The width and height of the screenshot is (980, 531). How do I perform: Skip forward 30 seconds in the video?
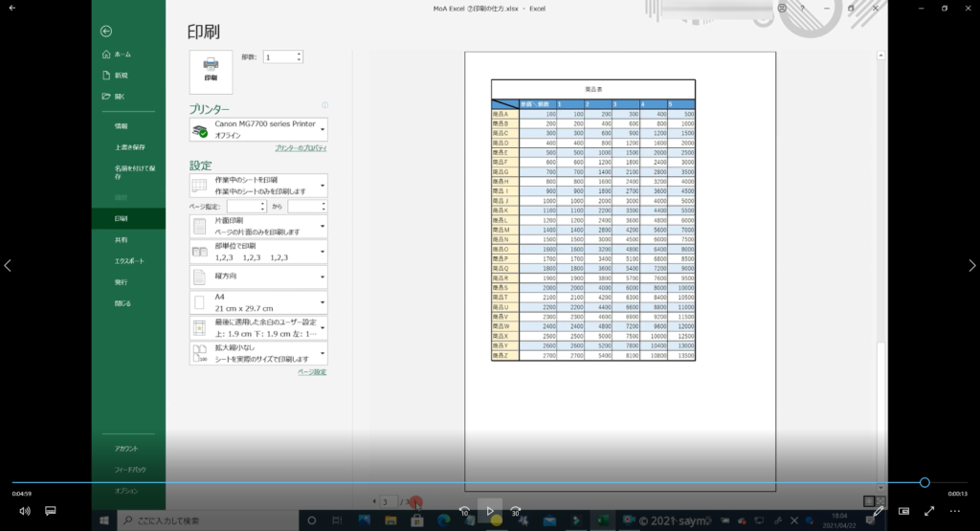coord(515,511)
